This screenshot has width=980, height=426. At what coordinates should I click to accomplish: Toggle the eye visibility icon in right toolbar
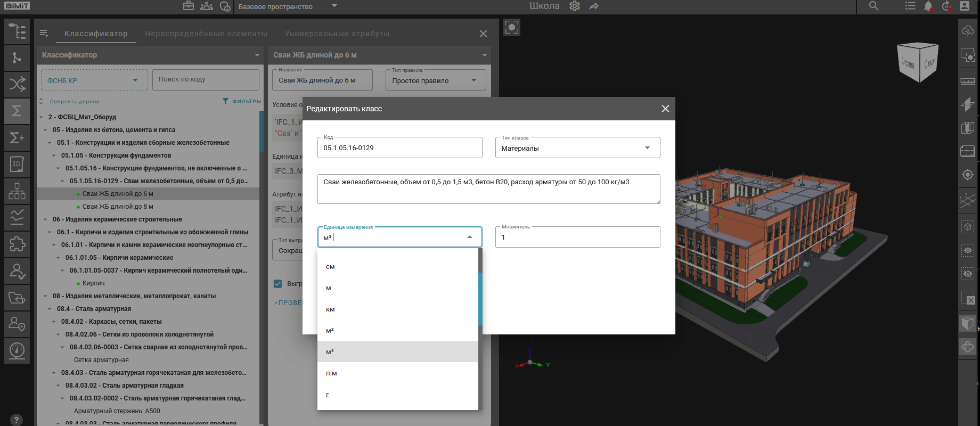968,250
